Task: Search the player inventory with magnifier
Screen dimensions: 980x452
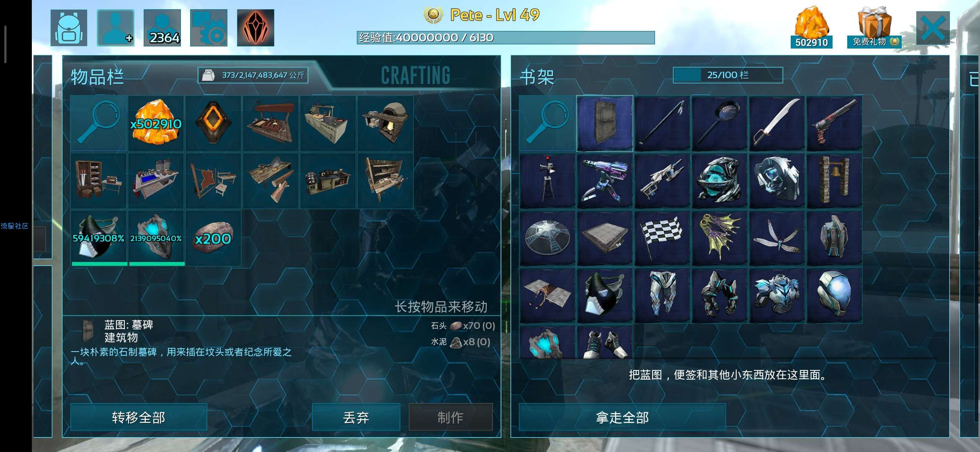Action: pos(98,123)
